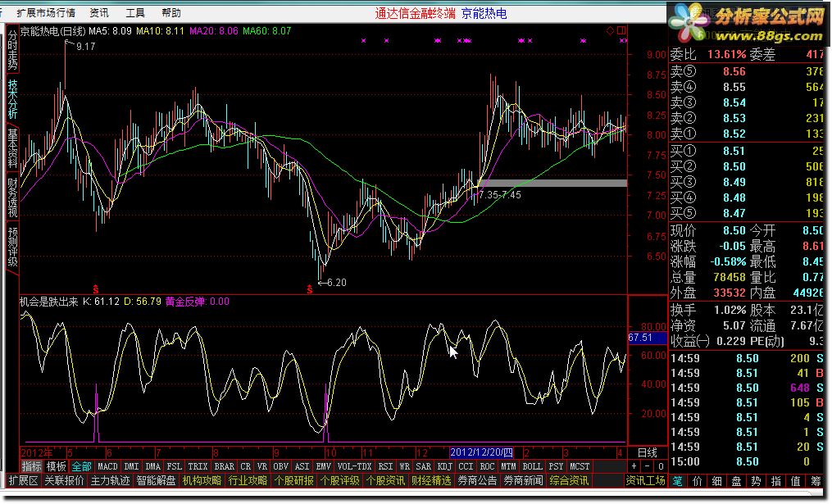Switch indicator to KDJ
This screenshot has height=504, width=832.
click(x=444, y=466)
